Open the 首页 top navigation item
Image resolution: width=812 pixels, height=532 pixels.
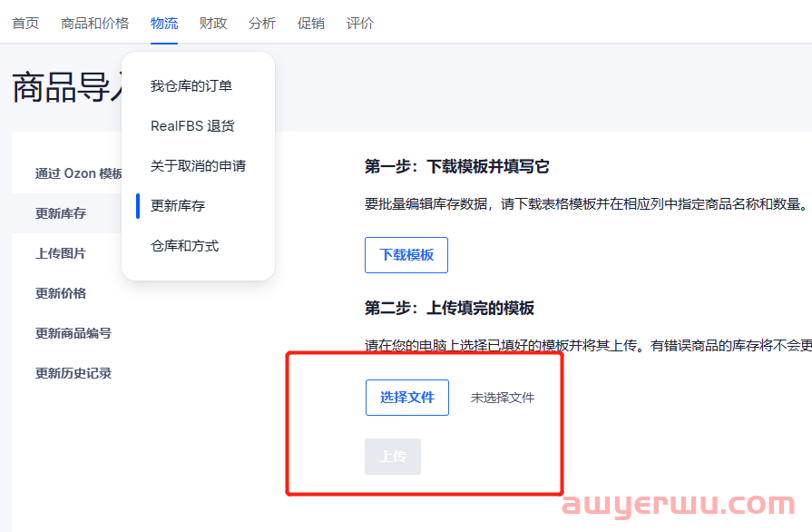[25, 24]
